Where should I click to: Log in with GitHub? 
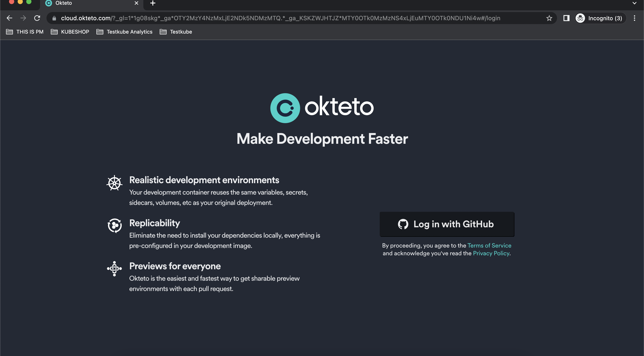point(447,224)
